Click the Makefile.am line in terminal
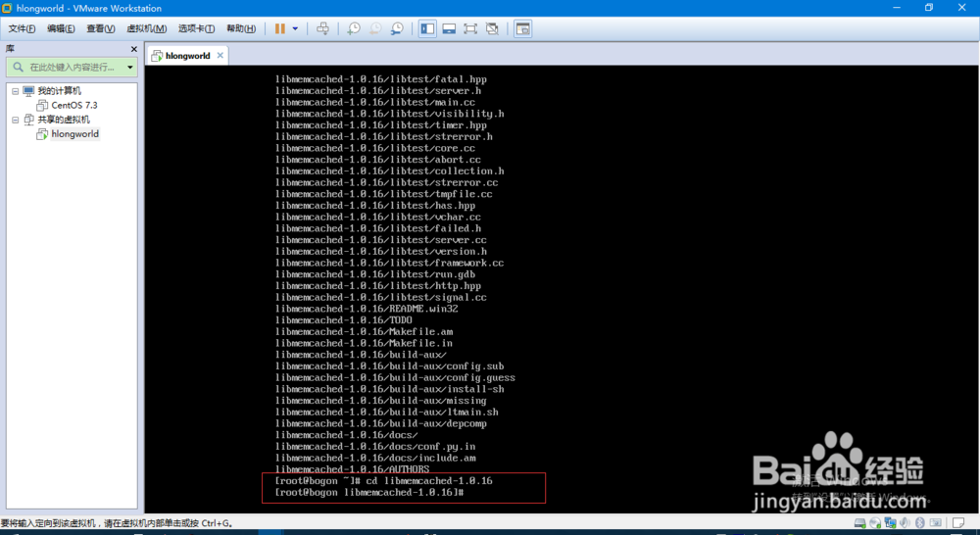Viewport: 980px width, 535px height. 364,332
